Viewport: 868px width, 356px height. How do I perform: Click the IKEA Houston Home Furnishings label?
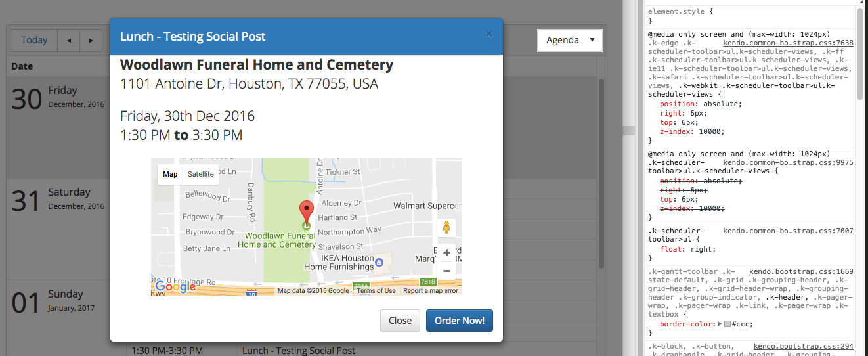point(339,262)
